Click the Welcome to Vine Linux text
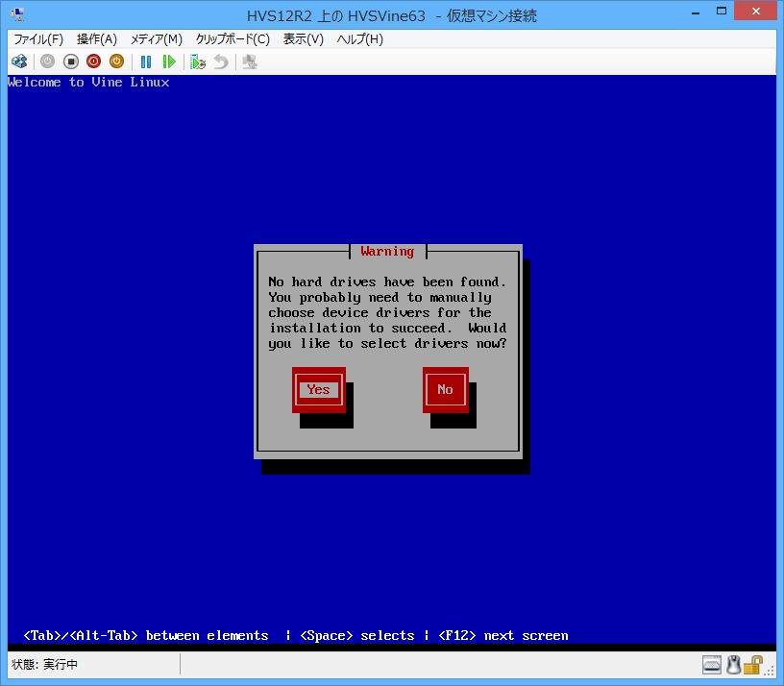 point(88,82)
